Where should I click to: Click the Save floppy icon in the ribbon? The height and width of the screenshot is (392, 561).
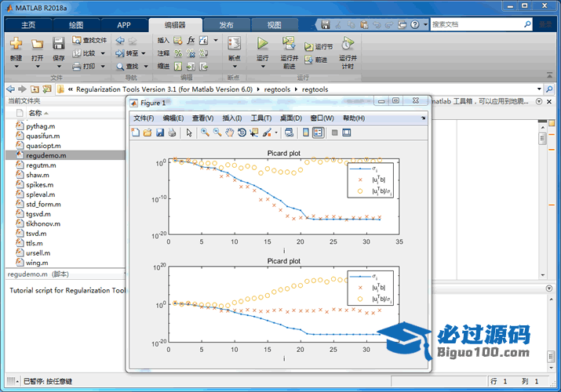[x=58, y=43]
